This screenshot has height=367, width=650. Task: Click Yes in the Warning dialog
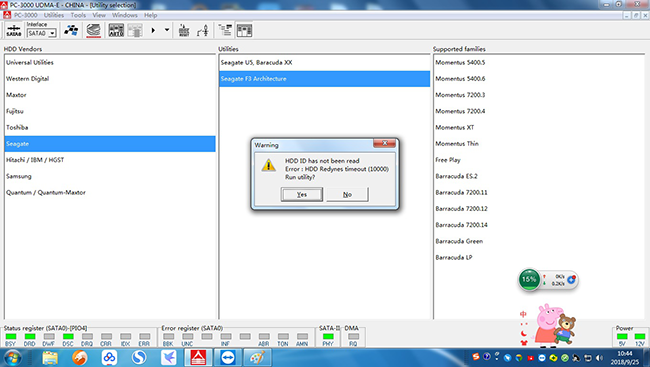coord(302,194)
